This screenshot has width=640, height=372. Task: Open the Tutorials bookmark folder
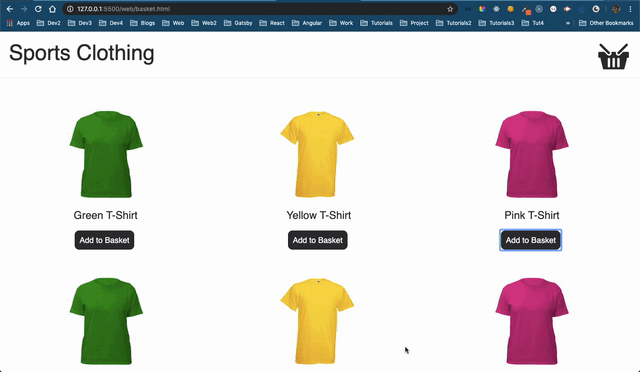point(377,23)
